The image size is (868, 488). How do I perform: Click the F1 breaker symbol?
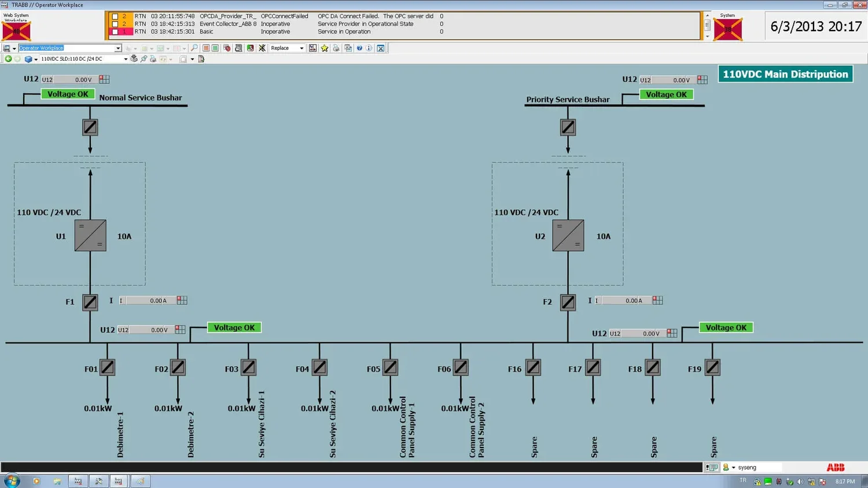pos(90,302)
